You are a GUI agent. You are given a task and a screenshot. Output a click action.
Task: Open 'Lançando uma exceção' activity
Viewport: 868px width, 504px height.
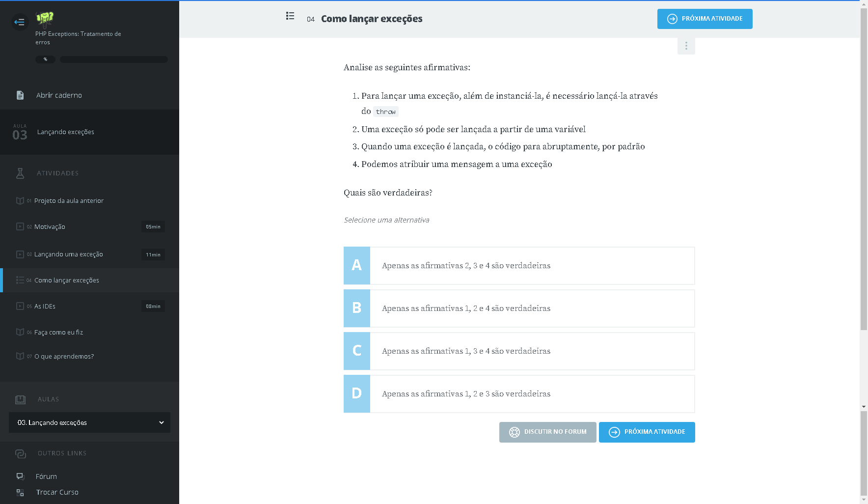pos(69,254)
